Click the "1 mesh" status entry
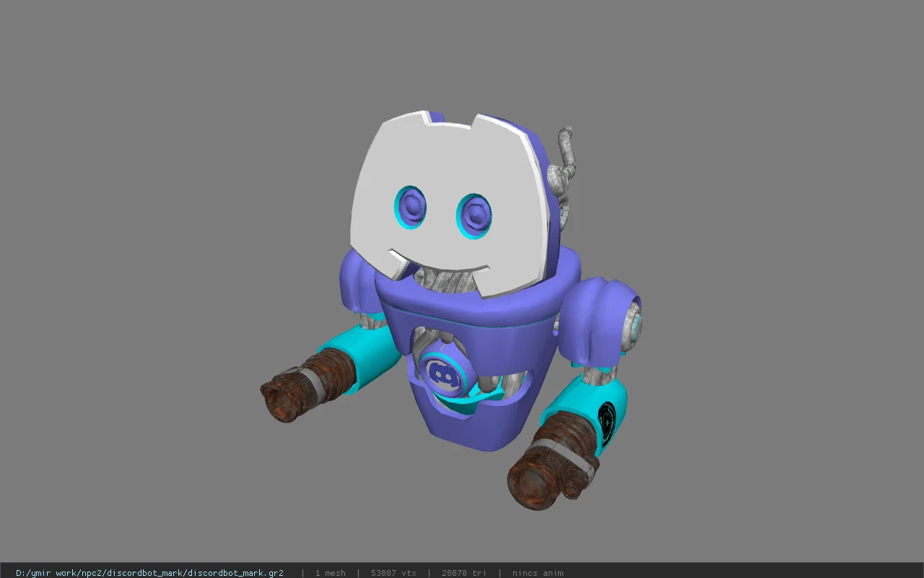This screenshot has height=578, width=924. (x=330, y=573)
